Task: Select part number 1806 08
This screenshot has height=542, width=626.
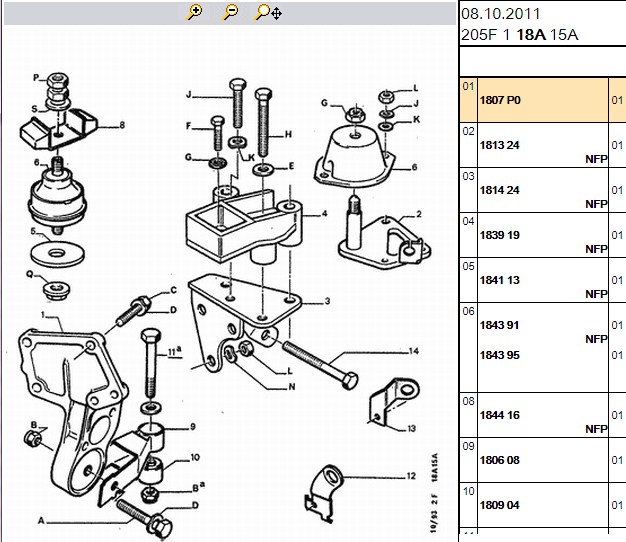Action: coord(499,460)
